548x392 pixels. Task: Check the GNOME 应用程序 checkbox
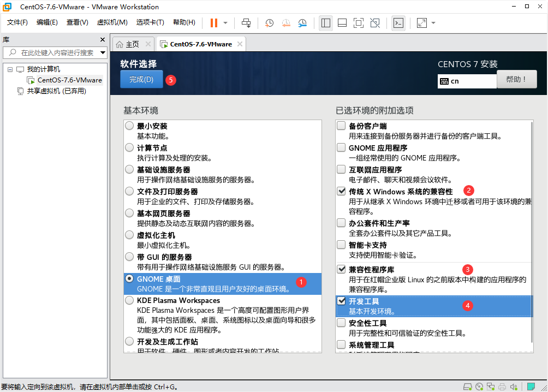(341, 147)
